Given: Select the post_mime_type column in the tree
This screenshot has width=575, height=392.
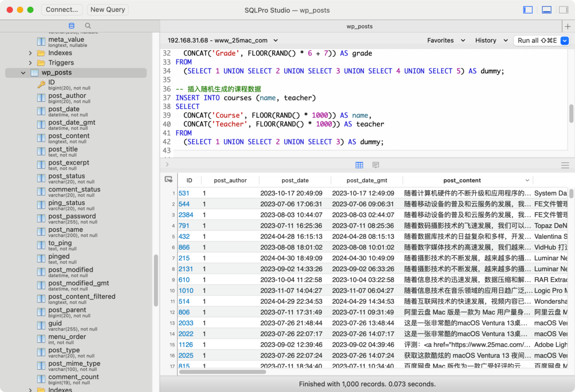Looking at the screenshot, I should [x=74, y=366].
